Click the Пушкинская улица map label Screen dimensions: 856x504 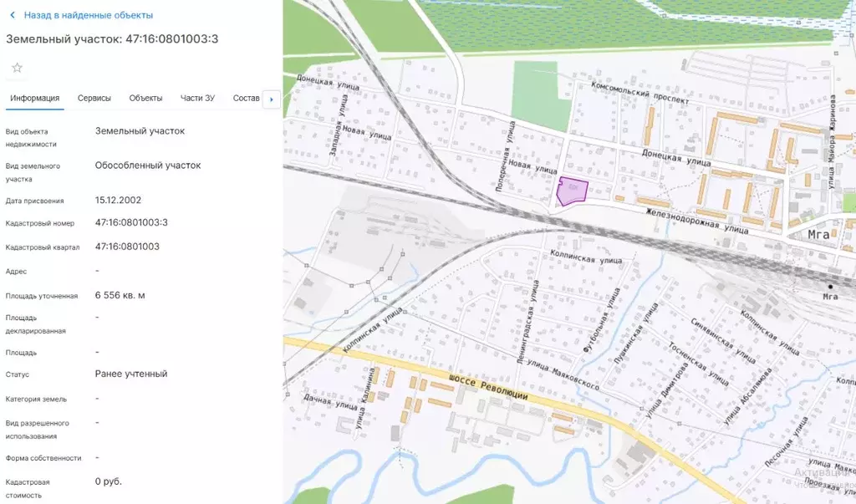pyautogui.click(x=635, y=333)
